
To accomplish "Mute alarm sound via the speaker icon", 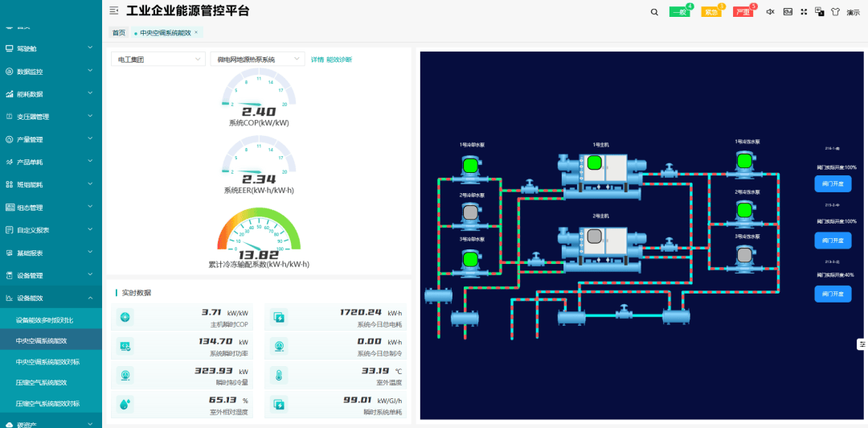I will [770, 12].
